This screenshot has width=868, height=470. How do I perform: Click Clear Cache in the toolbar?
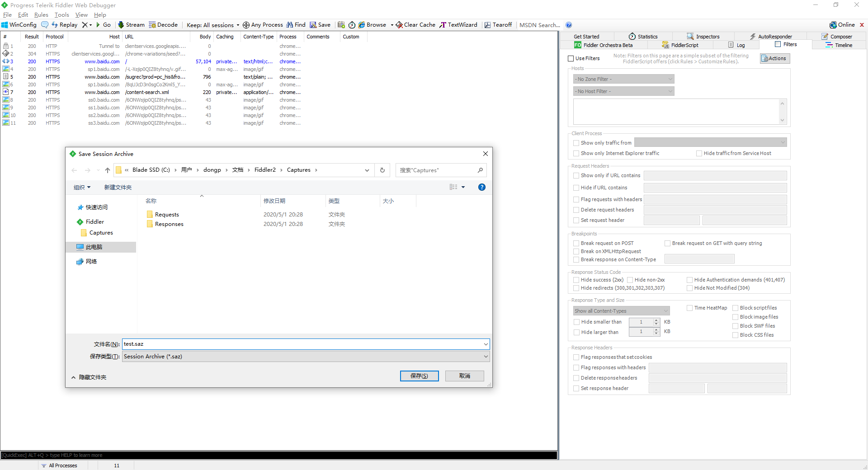click(x=415, y=25)
